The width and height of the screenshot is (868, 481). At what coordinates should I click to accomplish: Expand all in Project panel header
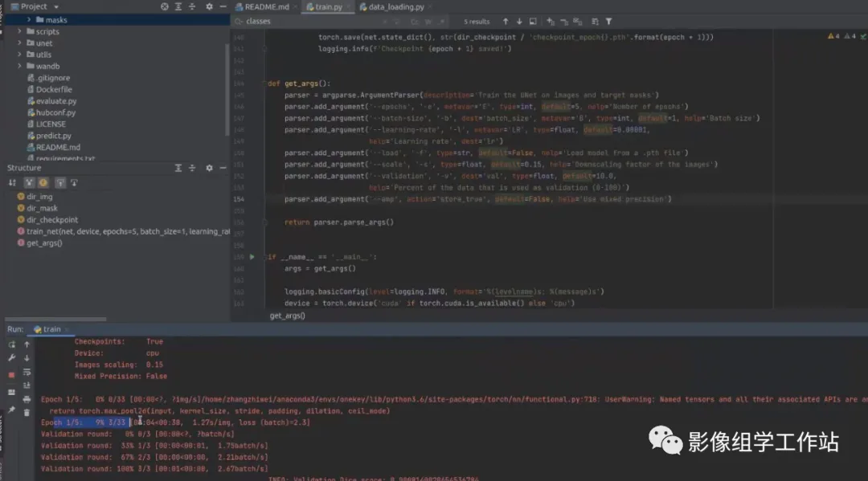click(178, 6)
